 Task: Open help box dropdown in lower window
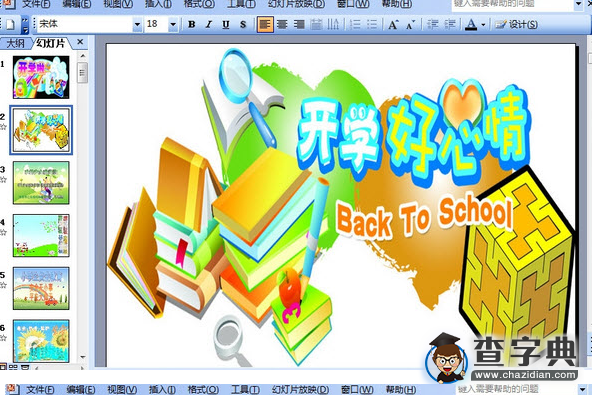point(583,389)
